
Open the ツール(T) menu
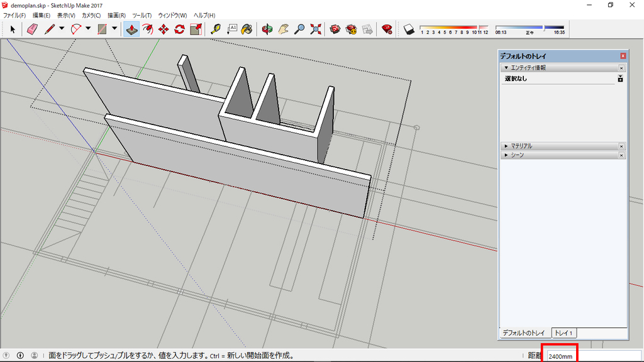click(x=142, y=15)
